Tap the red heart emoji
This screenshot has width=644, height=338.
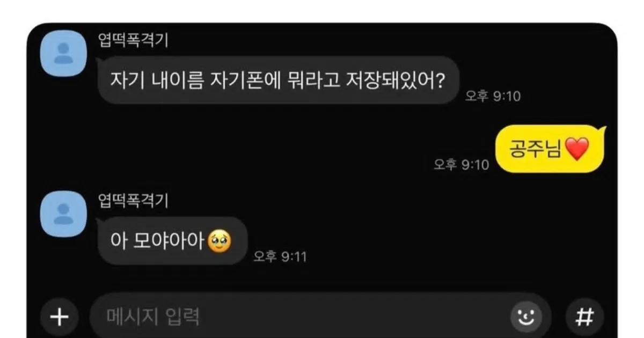577,149
